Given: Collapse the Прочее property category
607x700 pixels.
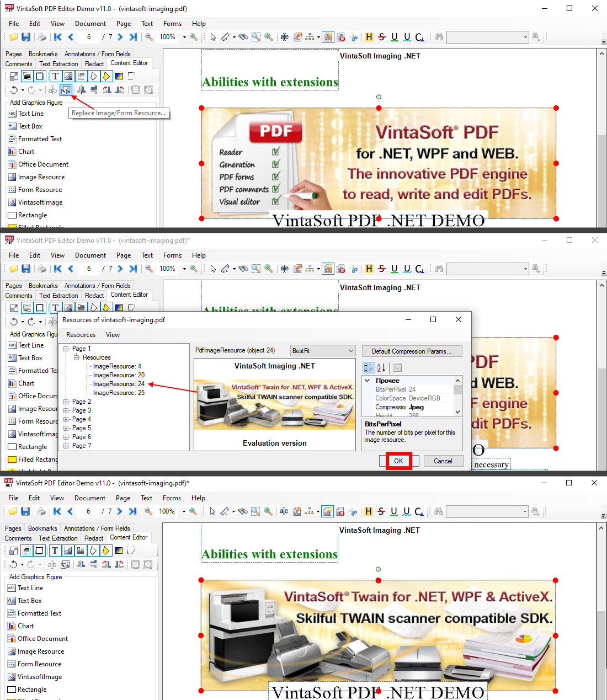Looking at the screenshot, I should [368, 381].
